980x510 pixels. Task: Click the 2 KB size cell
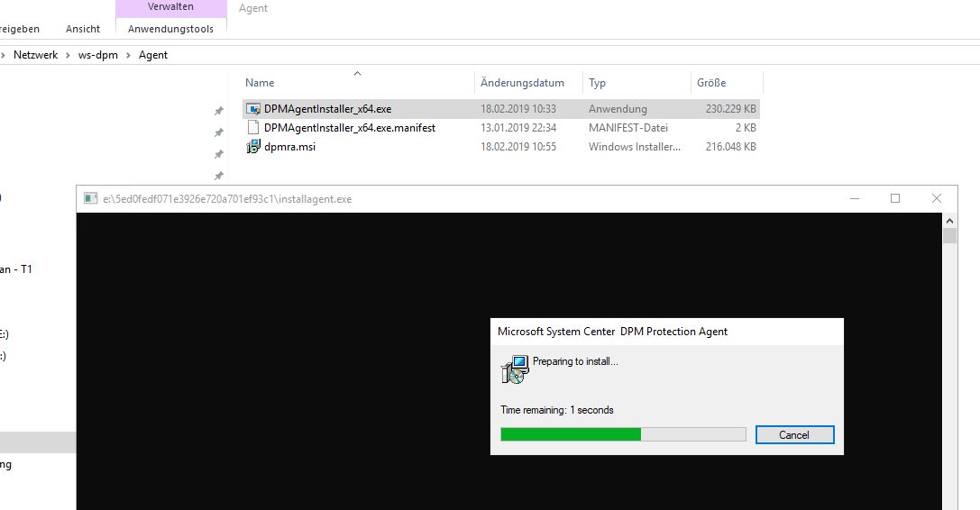click(x=746, y=128)
